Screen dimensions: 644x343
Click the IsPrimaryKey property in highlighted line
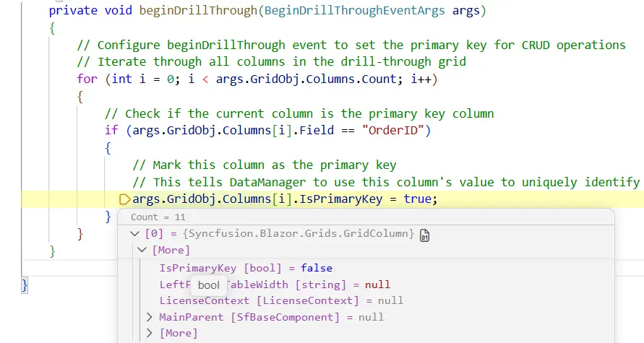[341, 199]
